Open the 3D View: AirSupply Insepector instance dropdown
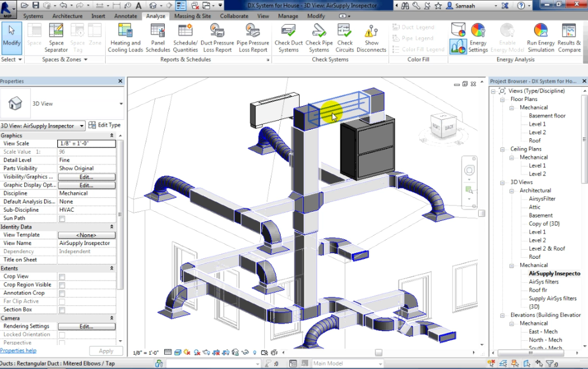The image size is (588, 369). click(x=82, y=126)
